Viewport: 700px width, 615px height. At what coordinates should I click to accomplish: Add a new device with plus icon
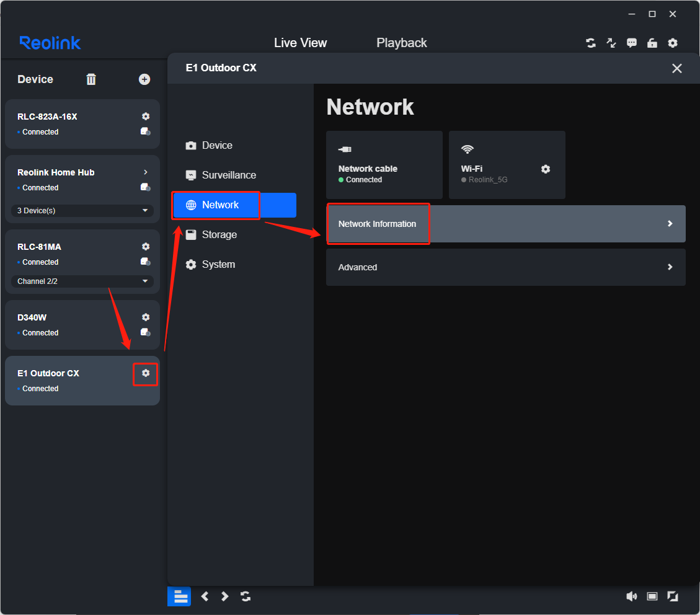(x=144, y=79)
